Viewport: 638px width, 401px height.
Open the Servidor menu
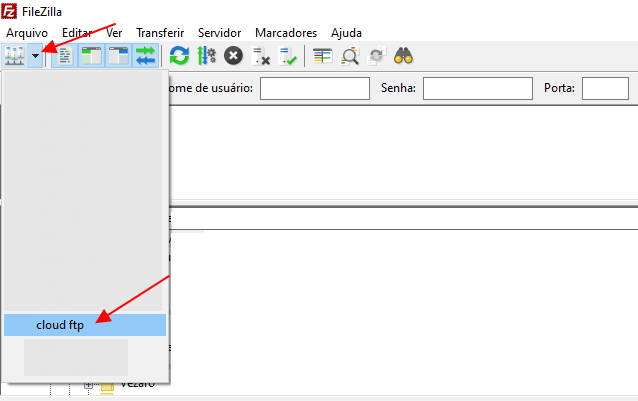[219, 33]
